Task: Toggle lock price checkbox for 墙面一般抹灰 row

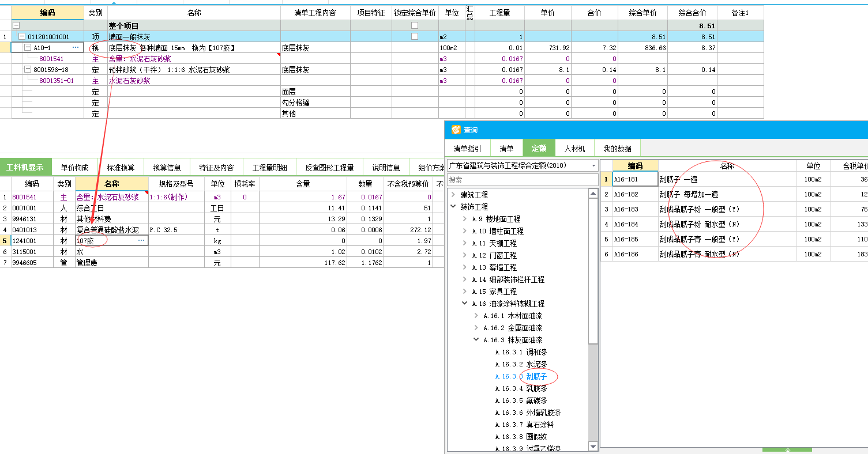Action: (414, 36)
